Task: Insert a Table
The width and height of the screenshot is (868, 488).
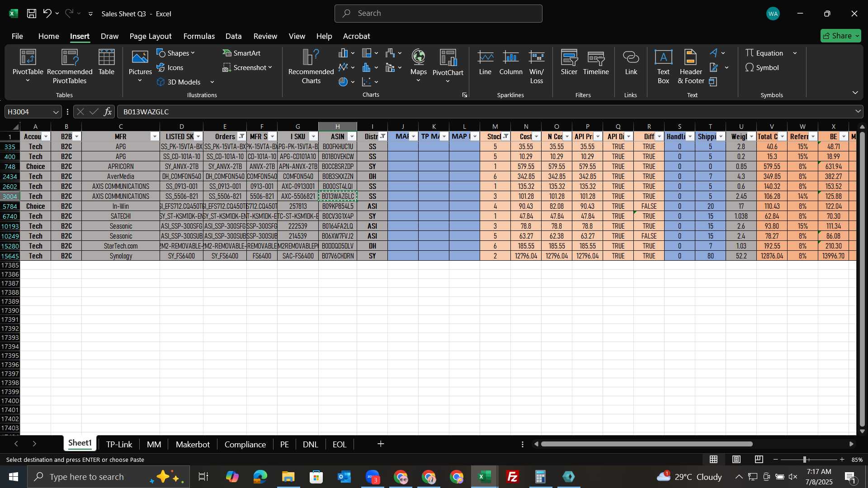Action: (106, 62)
